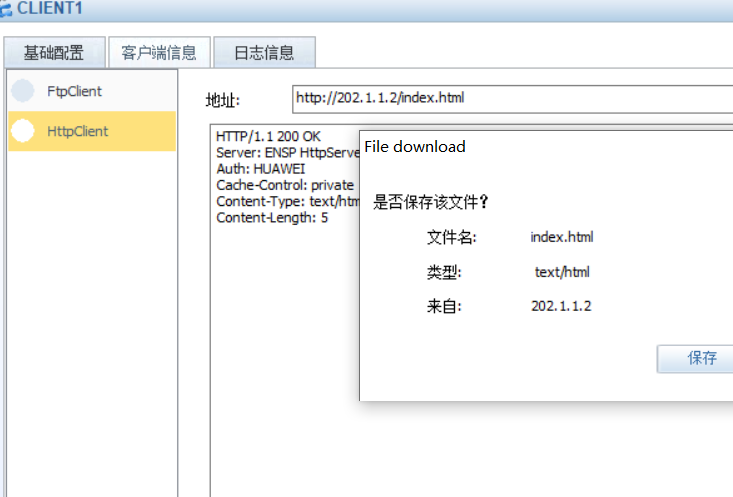Click the 类型 label in dialog
733x497 pixels.
(444, 272)
